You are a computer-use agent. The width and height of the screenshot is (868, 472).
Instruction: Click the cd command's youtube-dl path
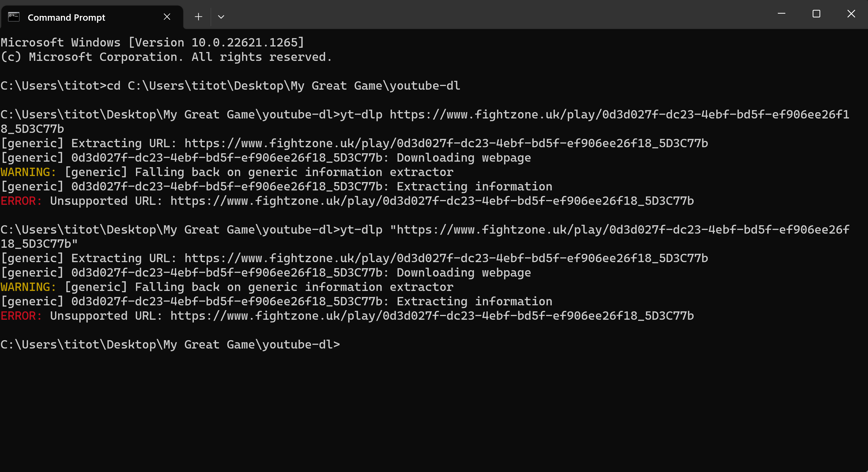[294, 86]
